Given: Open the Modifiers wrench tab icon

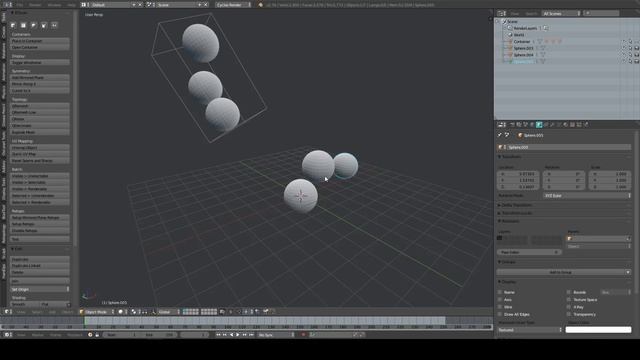Looking at the screenshot, I should 552,124.
